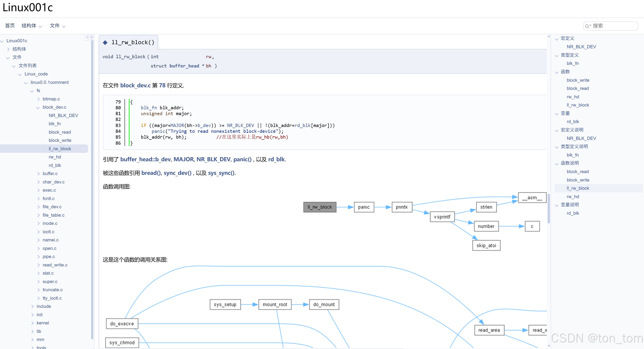Expand the kernel folder node

[x=32, y=323]
